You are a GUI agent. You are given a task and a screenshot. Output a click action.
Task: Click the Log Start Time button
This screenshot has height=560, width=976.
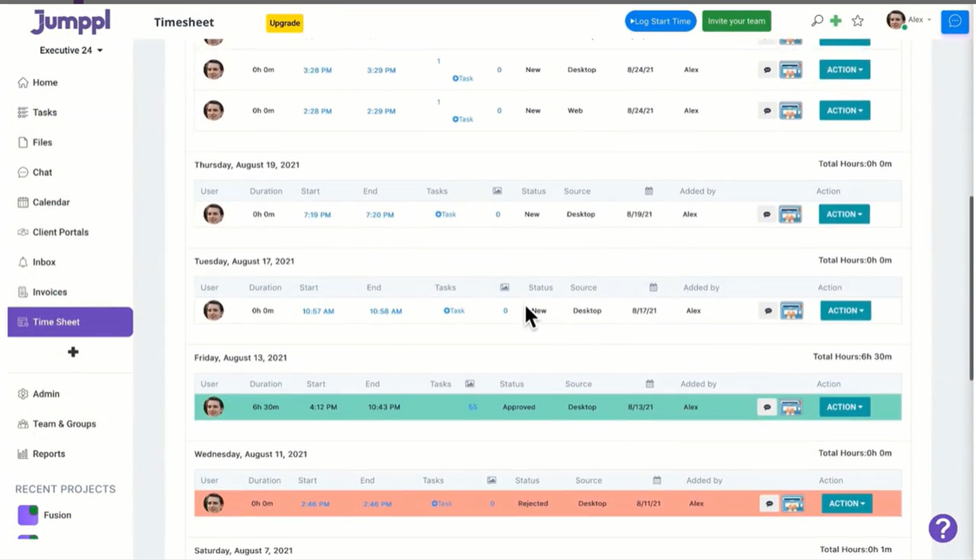(x=660, y=21)
